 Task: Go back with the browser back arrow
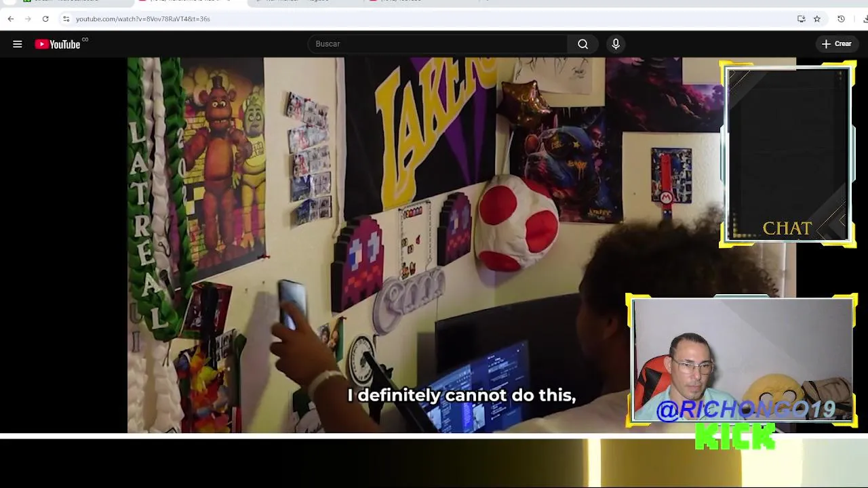11,19
